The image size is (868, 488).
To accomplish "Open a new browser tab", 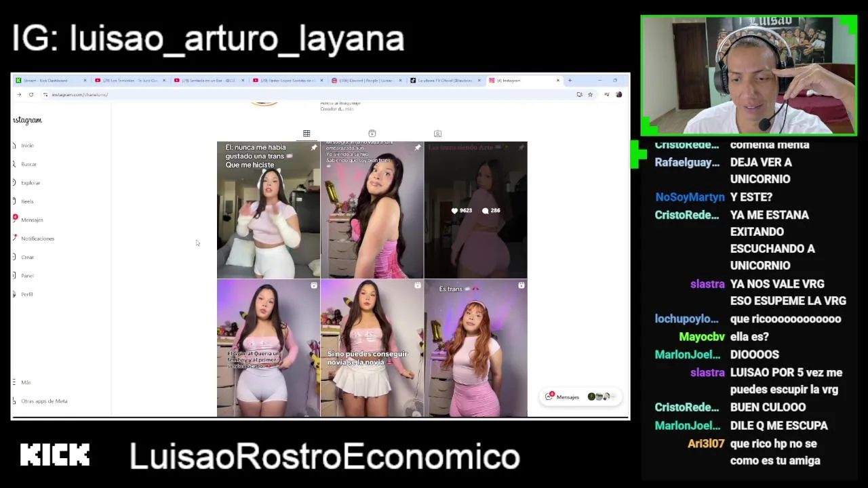I will [x=570, y=81].
